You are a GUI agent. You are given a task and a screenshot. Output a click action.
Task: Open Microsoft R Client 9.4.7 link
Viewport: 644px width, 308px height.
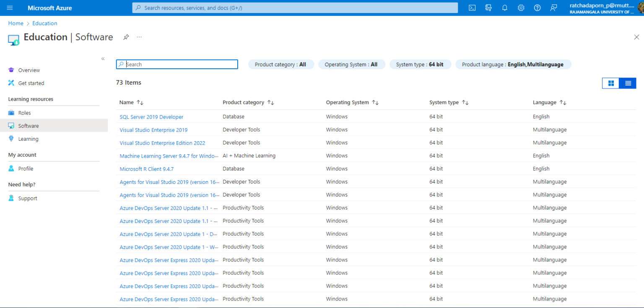146,169
